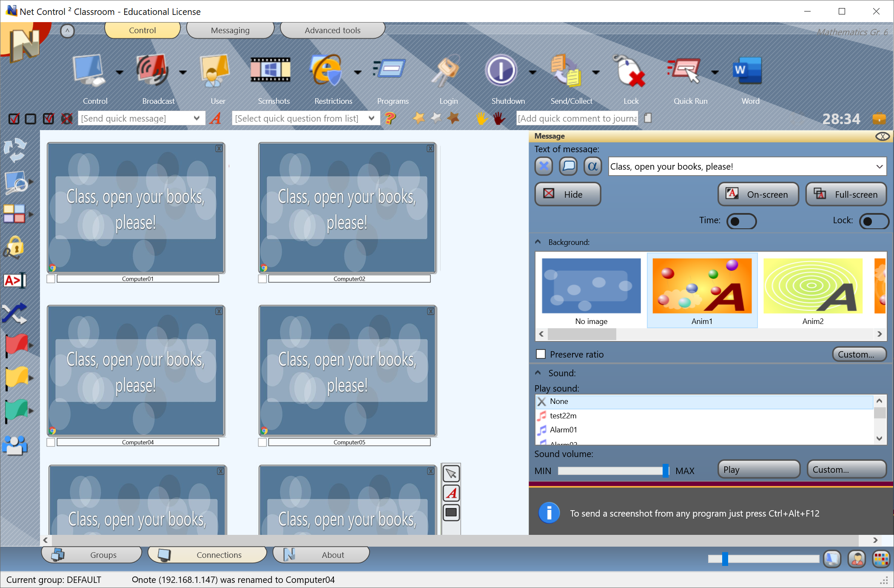Screen dimensions: 894x588
Task: Open the Control computer tool
Action: coord(89,70)
